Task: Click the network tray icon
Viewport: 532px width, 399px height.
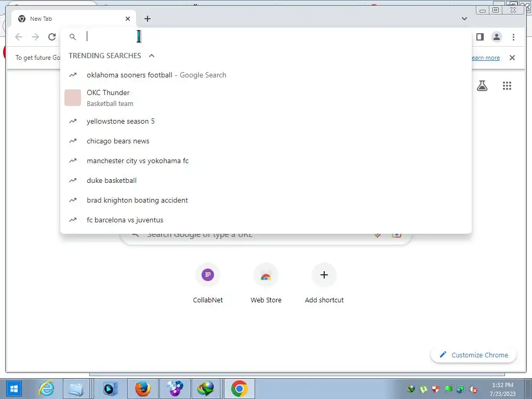Action: point(461,389)
